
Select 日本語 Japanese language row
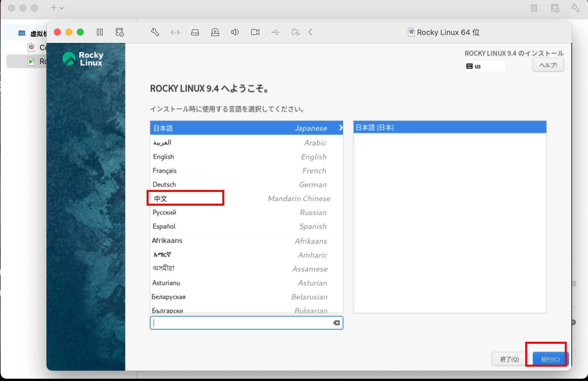click(246, 128)
